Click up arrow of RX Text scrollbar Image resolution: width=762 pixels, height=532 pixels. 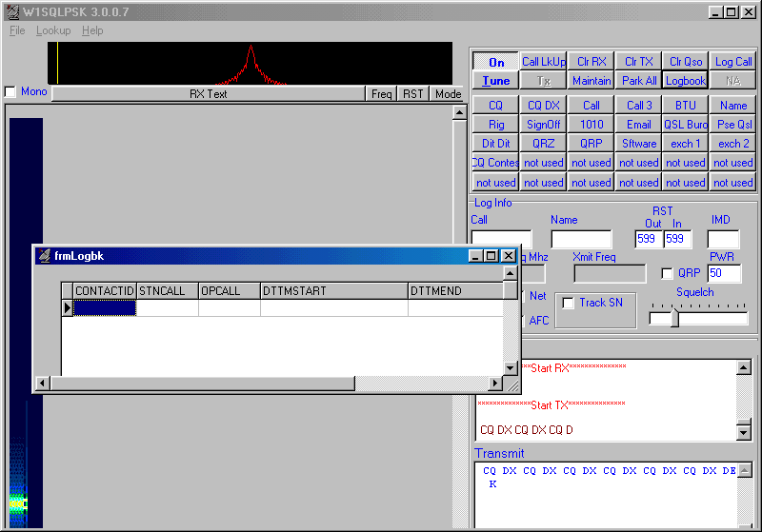[x=459, y=112]
